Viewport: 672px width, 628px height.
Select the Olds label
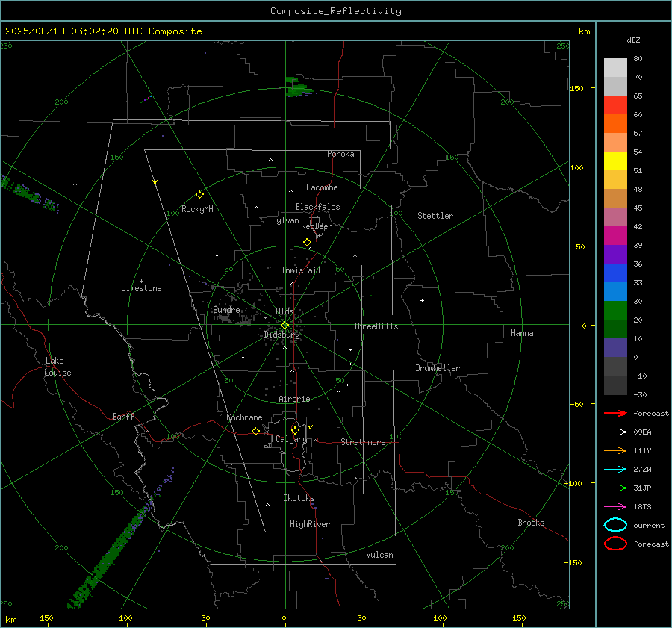coord(284,311)
